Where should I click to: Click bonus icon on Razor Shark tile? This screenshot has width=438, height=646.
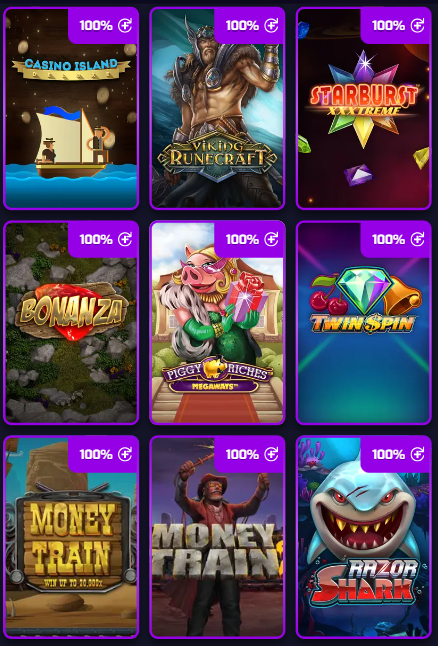tap(417, 454)
